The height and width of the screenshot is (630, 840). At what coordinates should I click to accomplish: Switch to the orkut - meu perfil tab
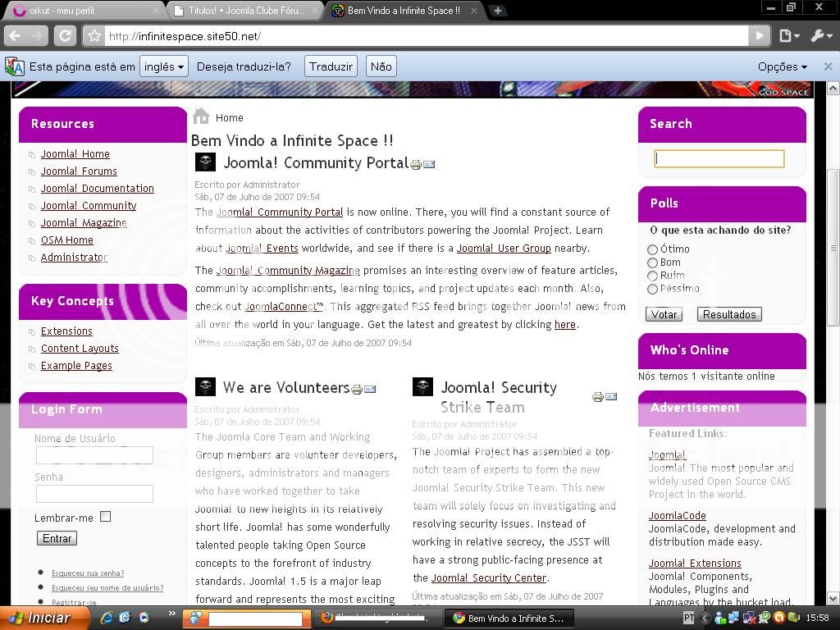coord(82,11)
